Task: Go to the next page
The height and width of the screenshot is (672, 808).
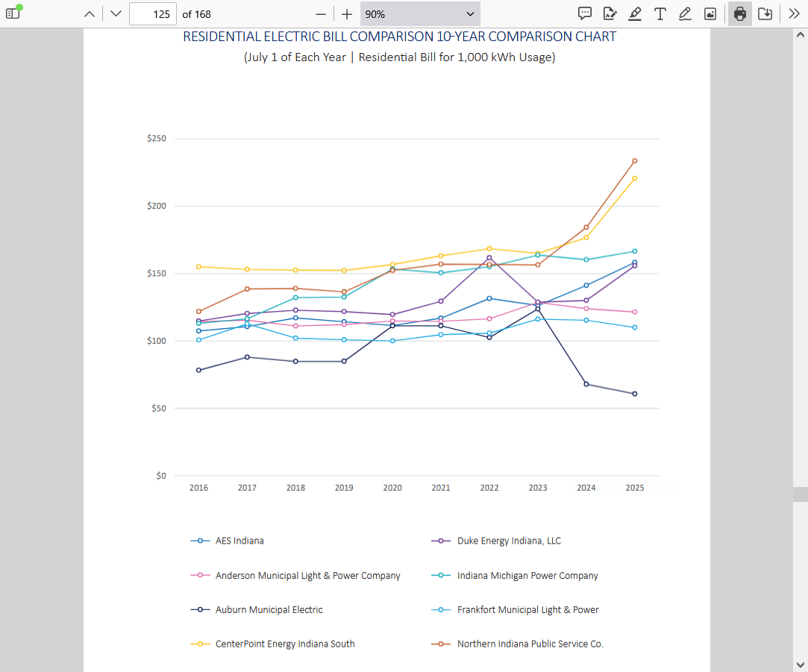Action: pos(115,13)
